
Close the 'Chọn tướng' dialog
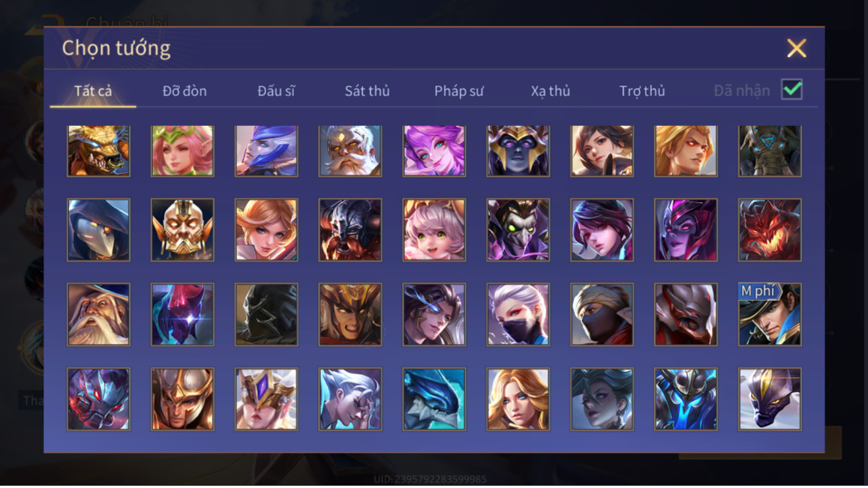coord(797,48)
